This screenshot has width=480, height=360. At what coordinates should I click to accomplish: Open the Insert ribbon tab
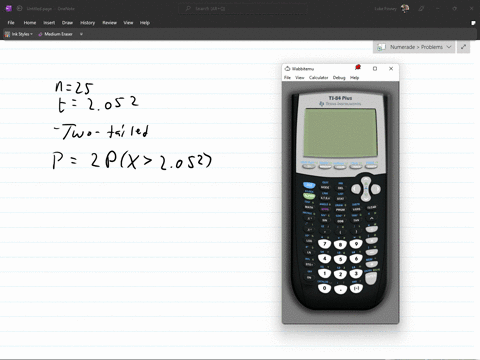click(x=49, y=23)
